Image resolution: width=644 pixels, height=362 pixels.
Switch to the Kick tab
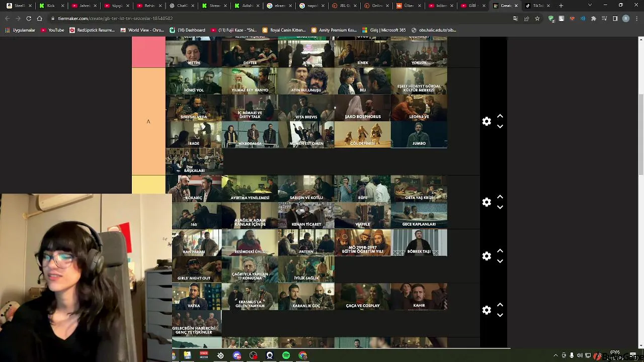point(50,6)
